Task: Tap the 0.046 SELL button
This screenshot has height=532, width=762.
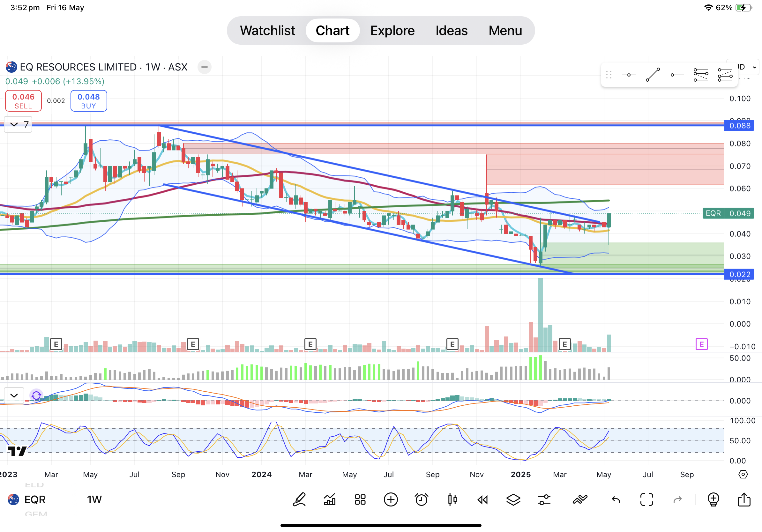Action: click(23, 101)
